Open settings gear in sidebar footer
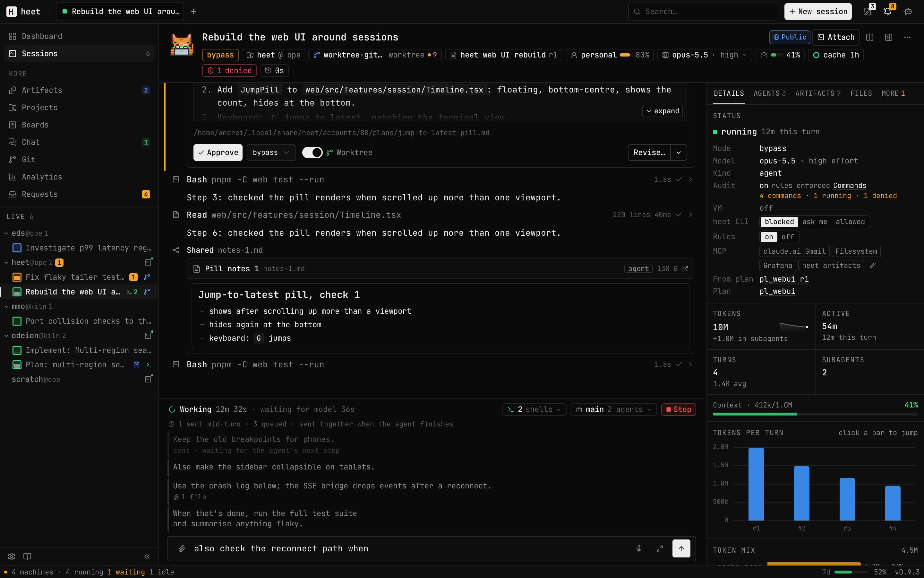 (x=12, y=556)
